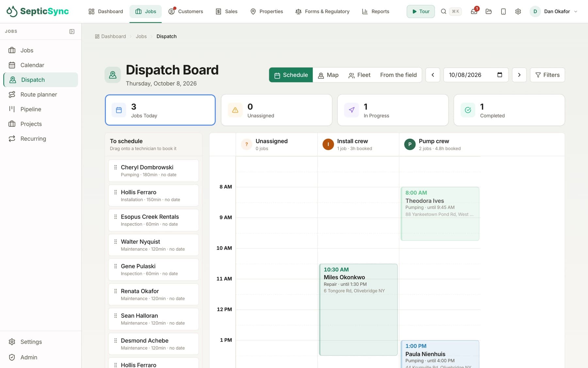Start the Tour

420,11
